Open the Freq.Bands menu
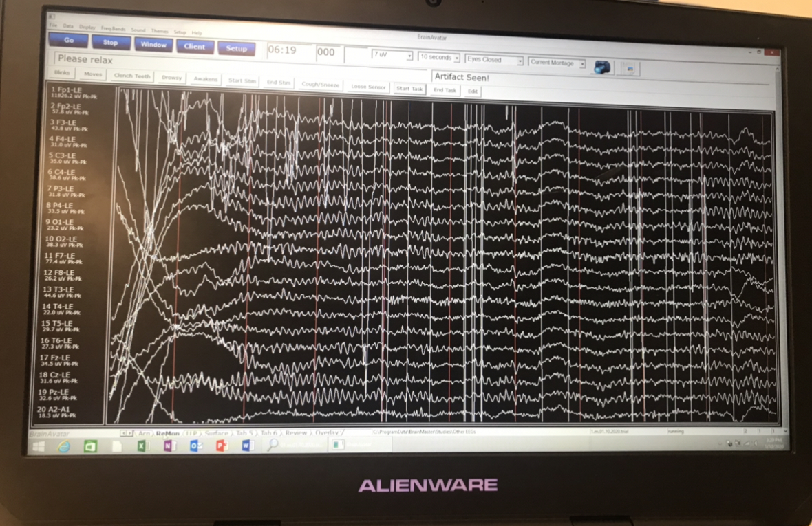 point(113,28)
